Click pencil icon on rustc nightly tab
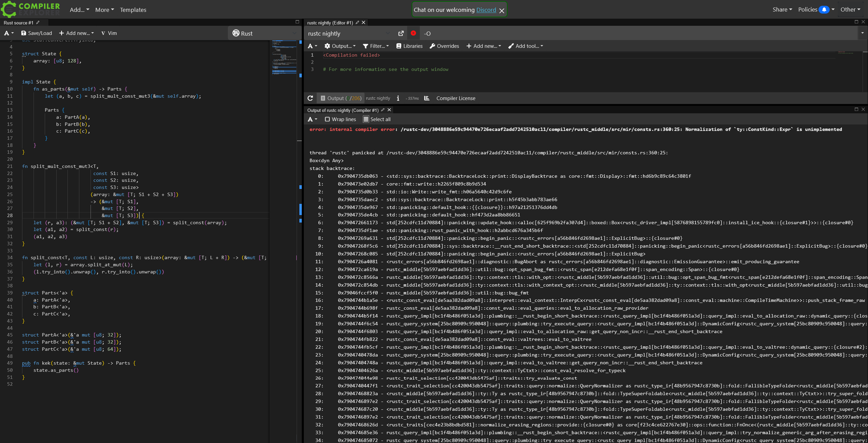The height and width of the screenshot is (443, 868). coord(357,22)
